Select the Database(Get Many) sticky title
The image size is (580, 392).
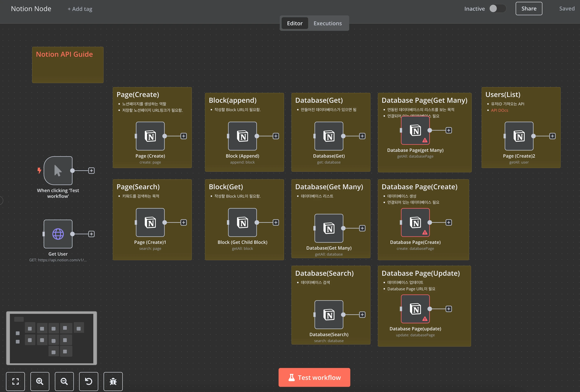329,187
